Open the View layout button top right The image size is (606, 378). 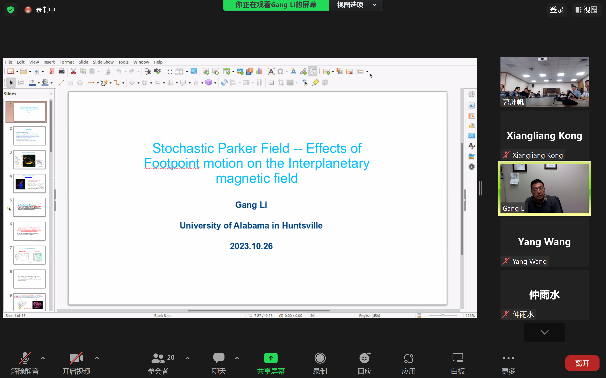586,10
